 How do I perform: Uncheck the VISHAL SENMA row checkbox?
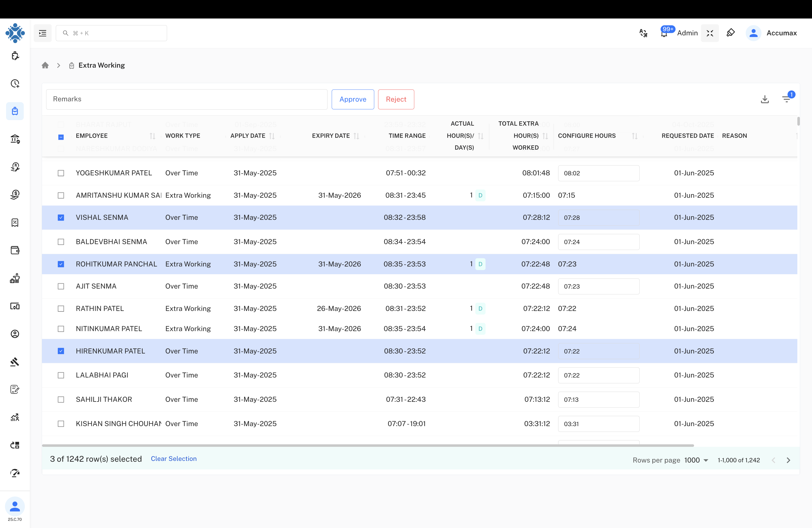click(61, 218)
